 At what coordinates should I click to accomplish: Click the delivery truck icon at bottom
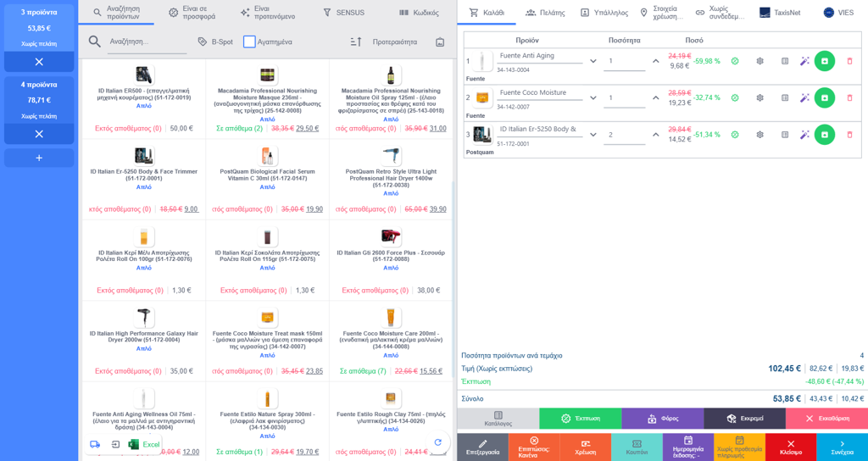point(95,444)
